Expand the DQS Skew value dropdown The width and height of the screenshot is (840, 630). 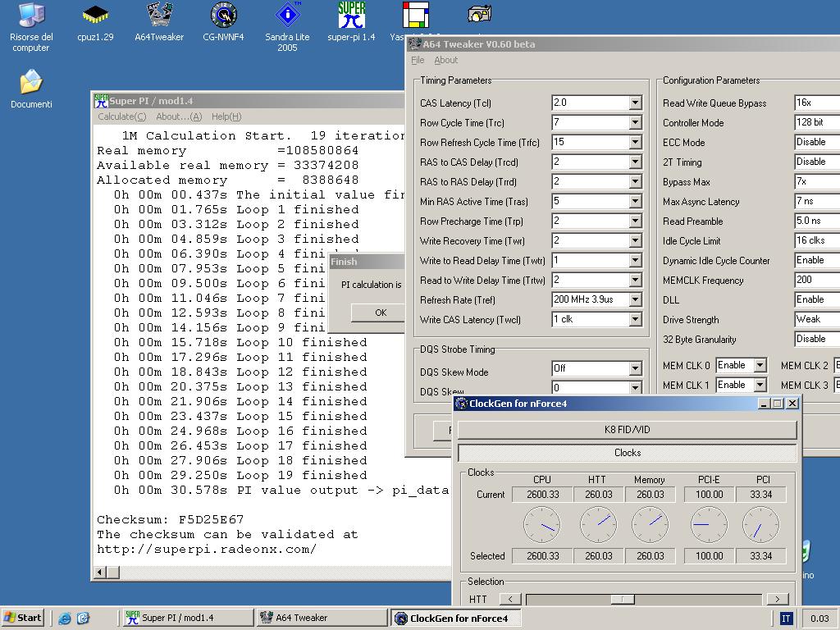click(636, 387)
